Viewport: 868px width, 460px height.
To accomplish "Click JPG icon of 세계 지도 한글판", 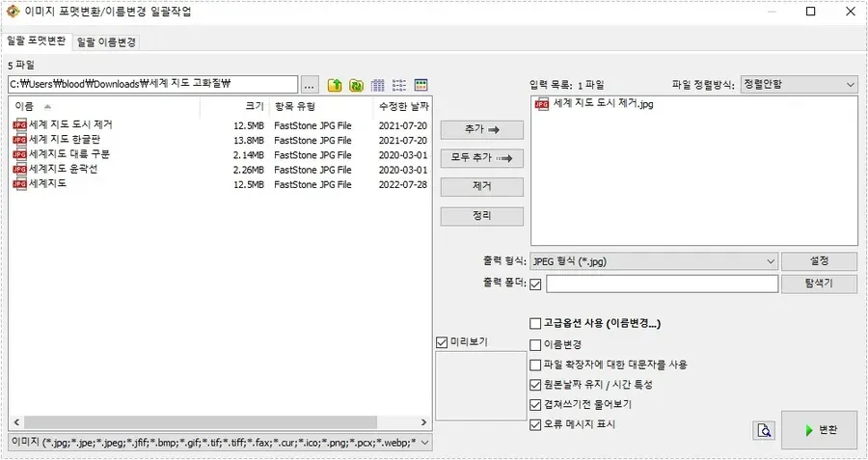I will (20, 140).
